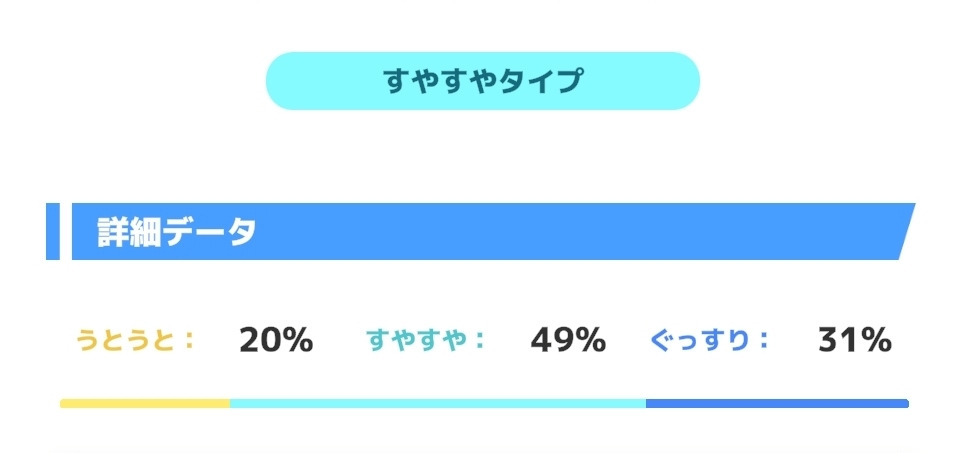Click the dark blue segment of the sleep bar
The width and height of the screenshot is (968, 453).
(776, 404)
